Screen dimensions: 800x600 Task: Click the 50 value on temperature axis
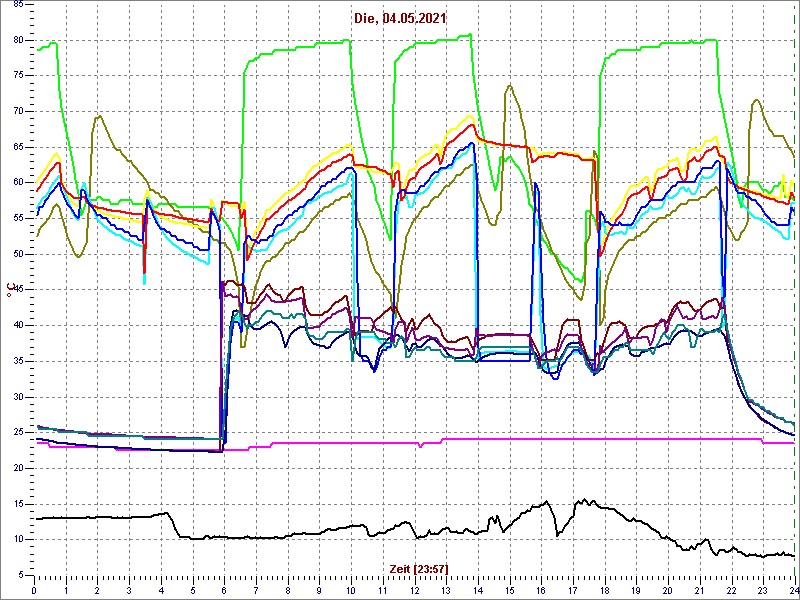point(18,254)
